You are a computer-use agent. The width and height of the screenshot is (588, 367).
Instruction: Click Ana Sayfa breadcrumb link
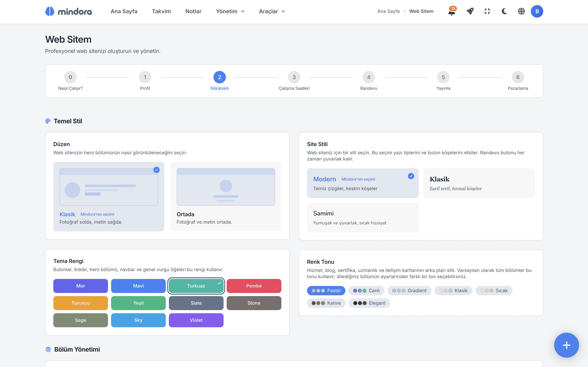(x=388, y=11)
